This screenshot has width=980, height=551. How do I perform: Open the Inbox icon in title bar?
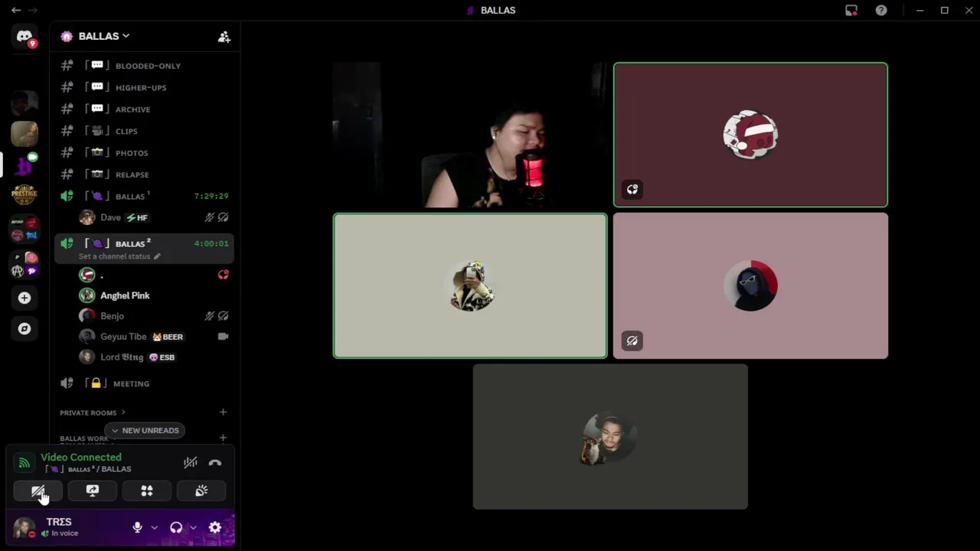click(x=851, y=10)
